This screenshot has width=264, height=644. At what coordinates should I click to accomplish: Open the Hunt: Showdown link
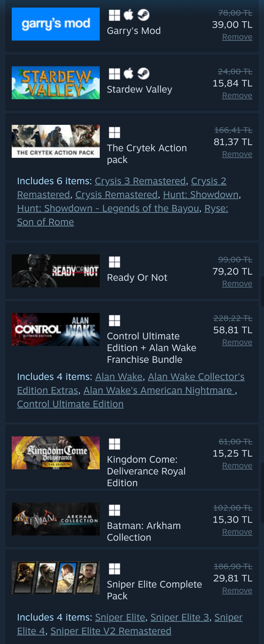click(201, 195)
